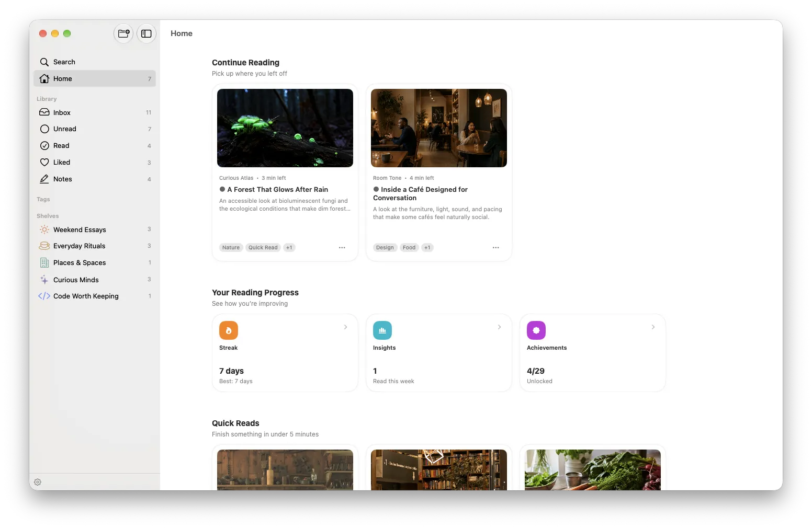The height and width of the screenshot is (529, 812).
Task: Click the 'Continue Reading' heading
Action: [245, 63]
